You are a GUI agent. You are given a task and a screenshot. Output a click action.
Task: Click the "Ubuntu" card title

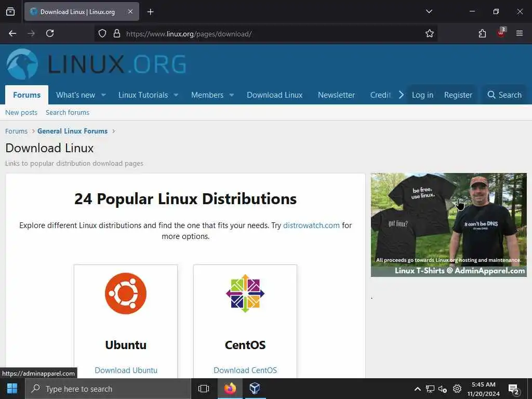coord(126,345)
